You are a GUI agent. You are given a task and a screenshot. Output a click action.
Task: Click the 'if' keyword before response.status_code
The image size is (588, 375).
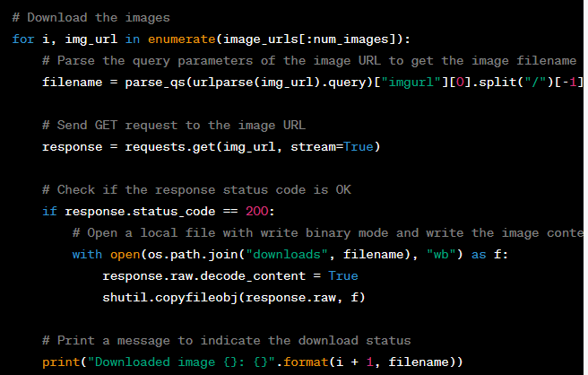point(49,212)
